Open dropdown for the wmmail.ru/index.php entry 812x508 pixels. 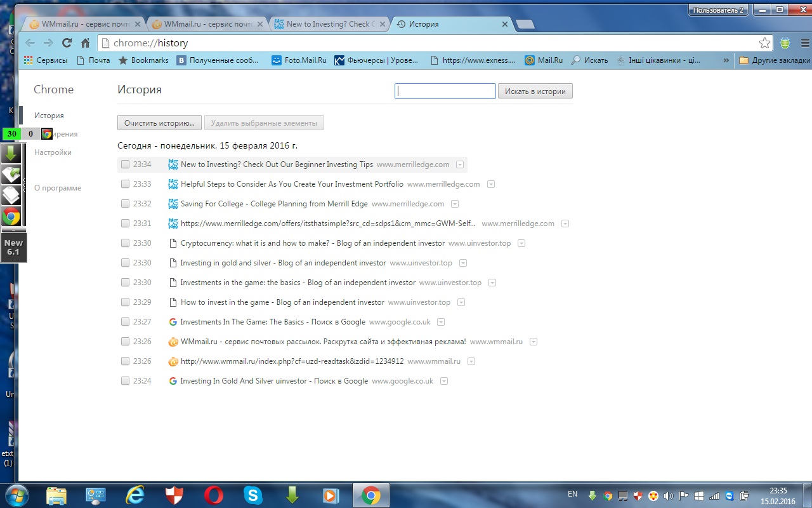click(x=471, y=361)
